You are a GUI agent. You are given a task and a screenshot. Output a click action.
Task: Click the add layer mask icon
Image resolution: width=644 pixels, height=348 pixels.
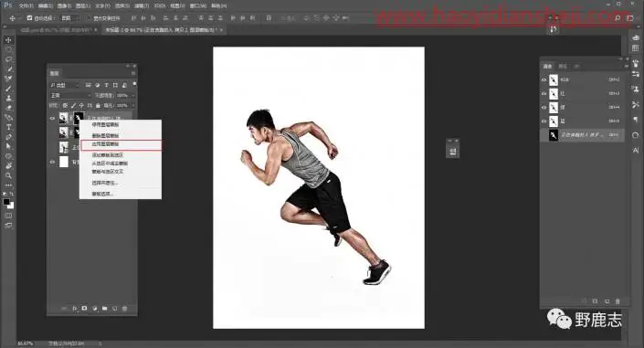[x=84, y=308]
